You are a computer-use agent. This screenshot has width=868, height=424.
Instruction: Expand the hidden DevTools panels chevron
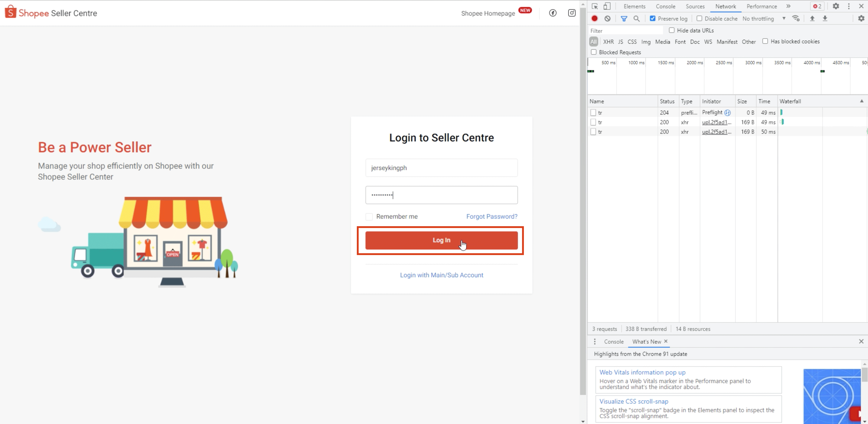point(788,6)
